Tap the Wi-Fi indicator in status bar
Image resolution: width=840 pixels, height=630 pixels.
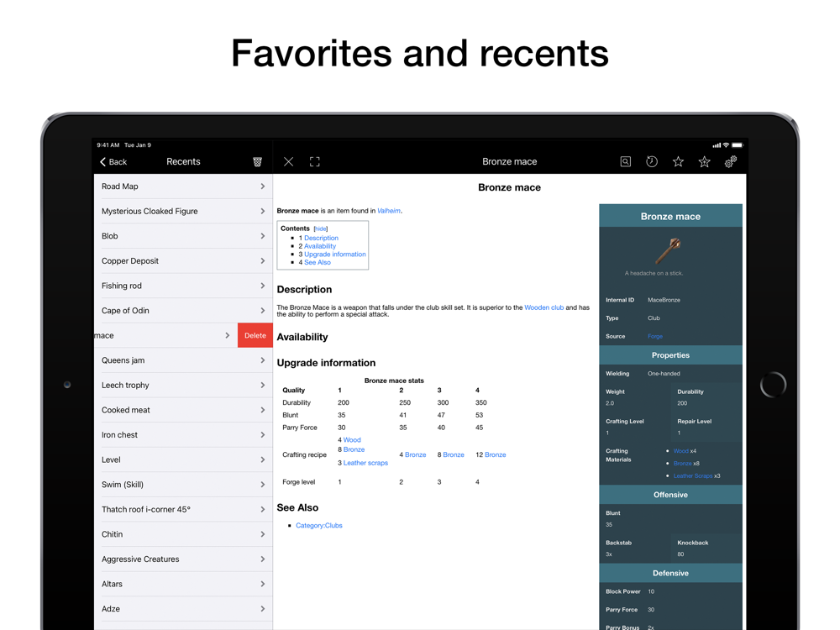point(726,145)
